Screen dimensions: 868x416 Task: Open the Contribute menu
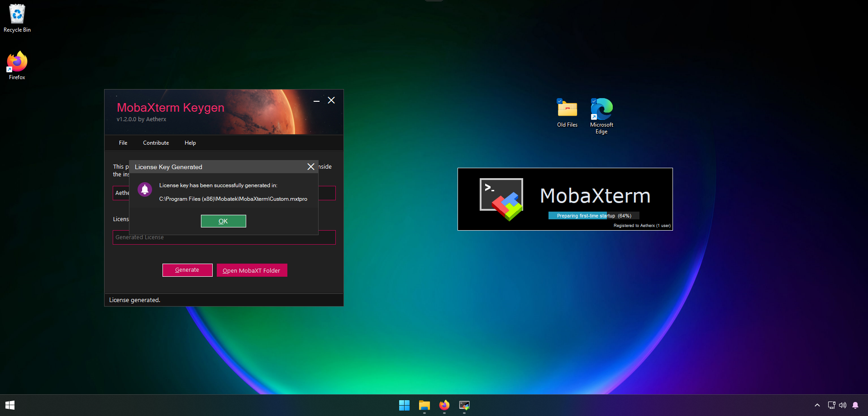click(x=156, y=143)
